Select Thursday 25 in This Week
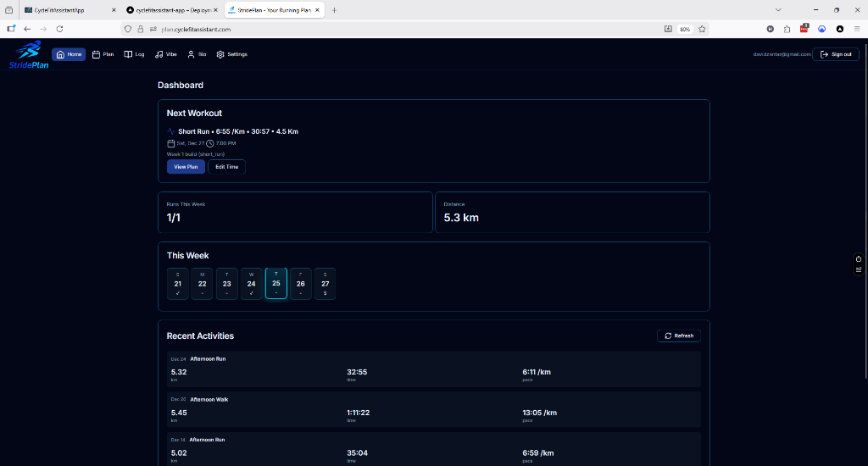 (276, 284)
